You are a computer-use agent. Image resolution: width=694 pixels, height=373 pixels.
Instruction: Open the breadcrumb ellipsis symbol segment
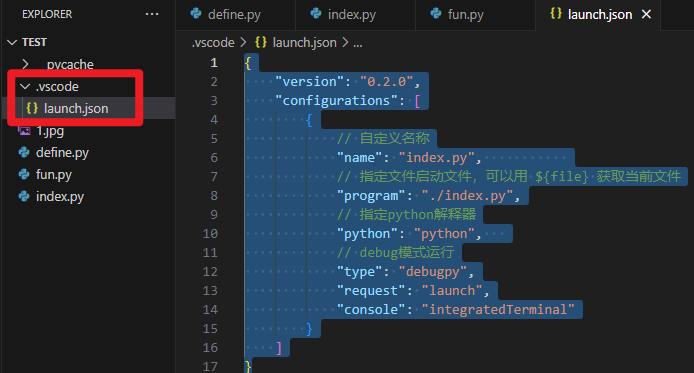pos(358,43)
